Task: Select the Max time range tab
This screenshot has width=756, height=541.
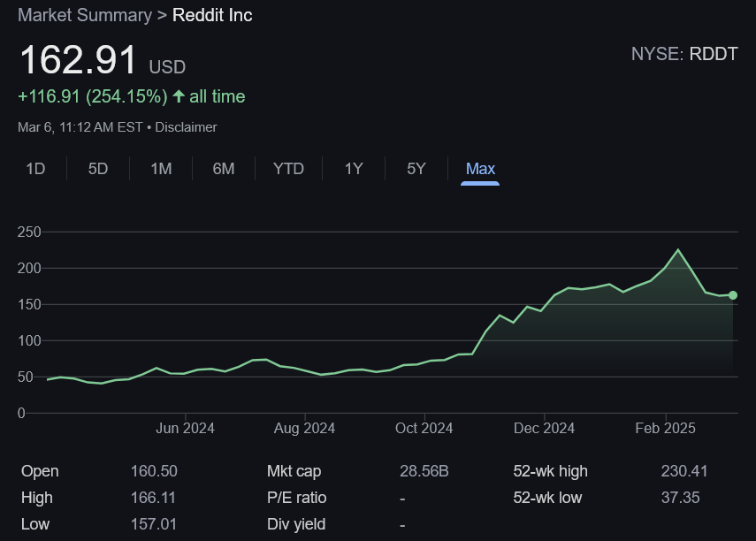Action: click(x=480, y=169)
